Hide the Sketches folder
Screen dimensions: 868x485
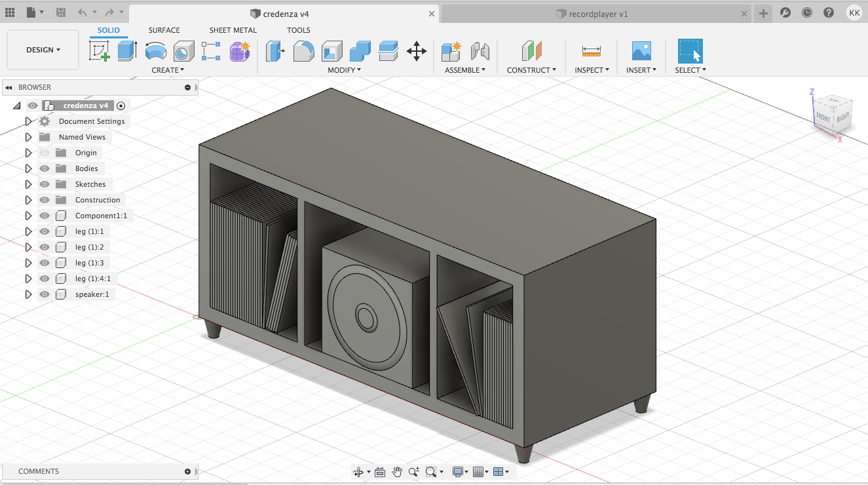coord(45,184)
